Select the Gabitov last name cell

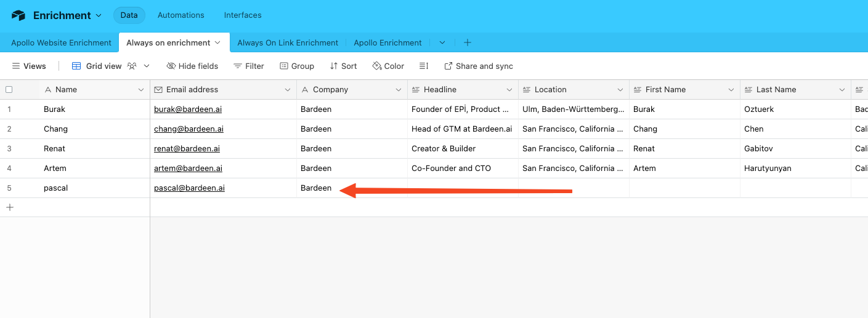coord(795,148)
